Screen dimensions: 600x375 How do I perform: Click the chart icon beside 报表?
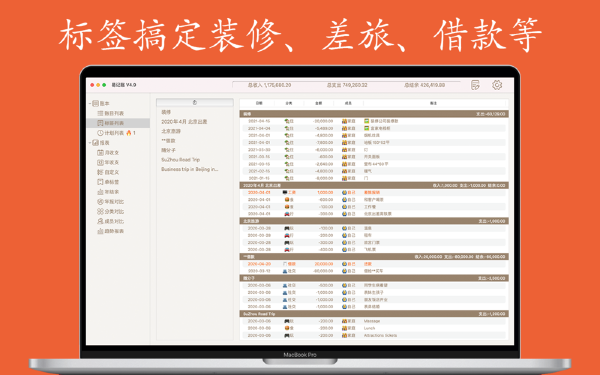96,143
